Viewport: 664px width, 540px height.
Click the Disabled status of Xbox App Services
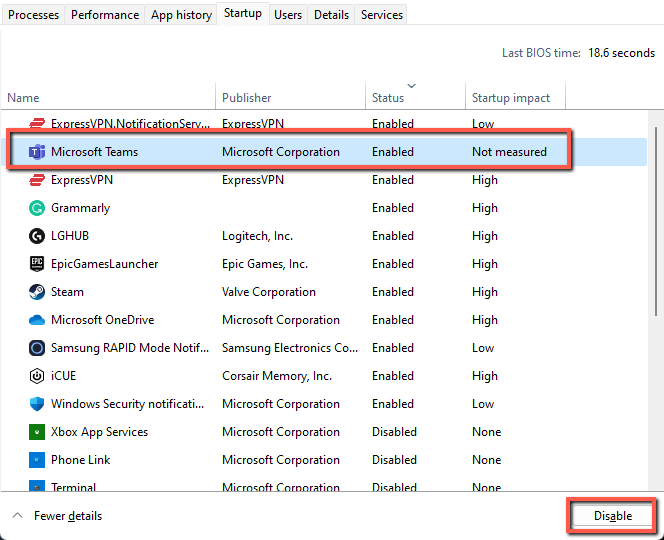(394, 432)
